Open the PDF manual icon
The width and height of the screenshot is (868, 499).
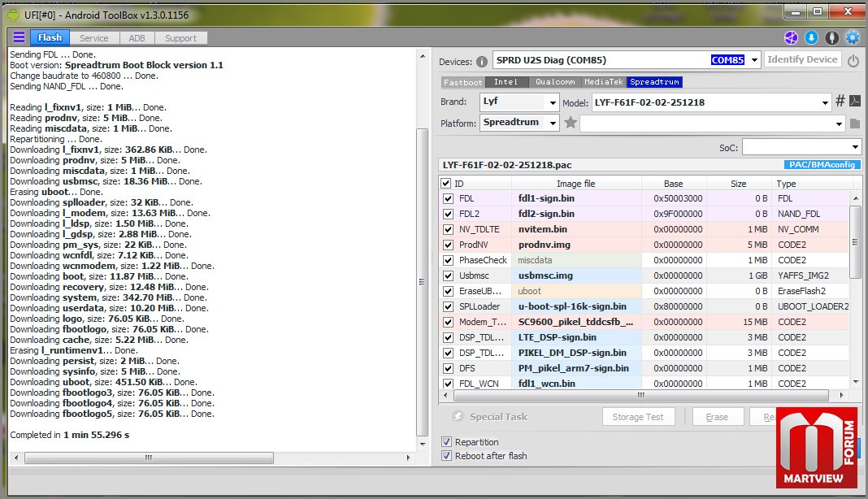855,101
